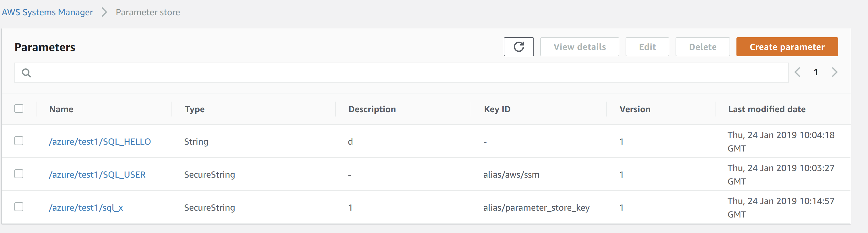Screen dimensions: 868x233
Task: Focus the parameters search field
Action: [401, 73]
